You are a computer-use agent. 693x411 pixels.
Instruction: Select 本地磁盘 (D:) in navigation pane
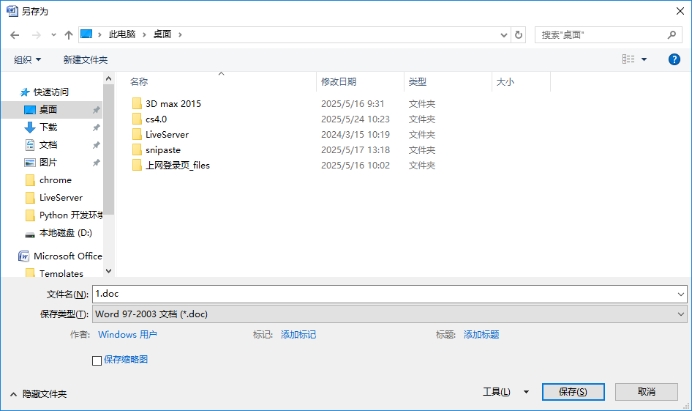pyautogui.click(x=65, y=233)
